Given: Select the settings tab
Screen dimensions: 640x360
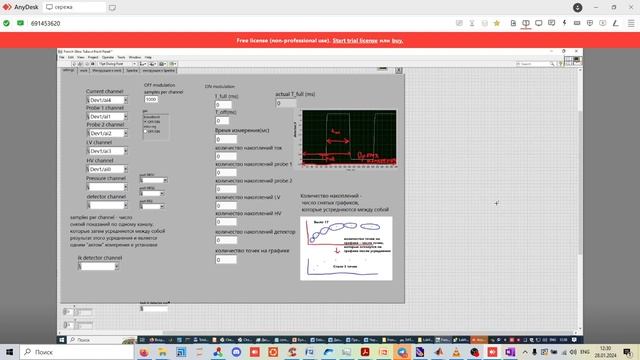Looking at the screenshot, I should tap(68, 70).
